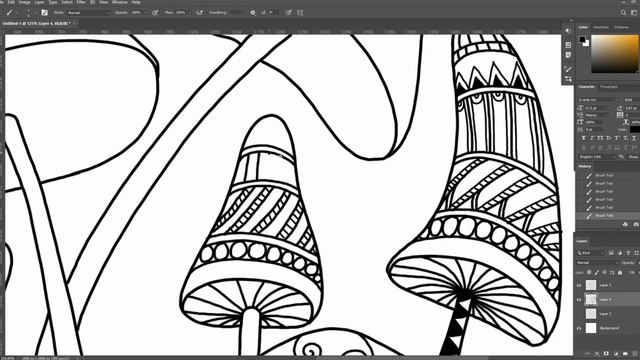Toggle the Brush Settings panel icon
This screenshot has height=360, width=640.
(x=44, y=13)
